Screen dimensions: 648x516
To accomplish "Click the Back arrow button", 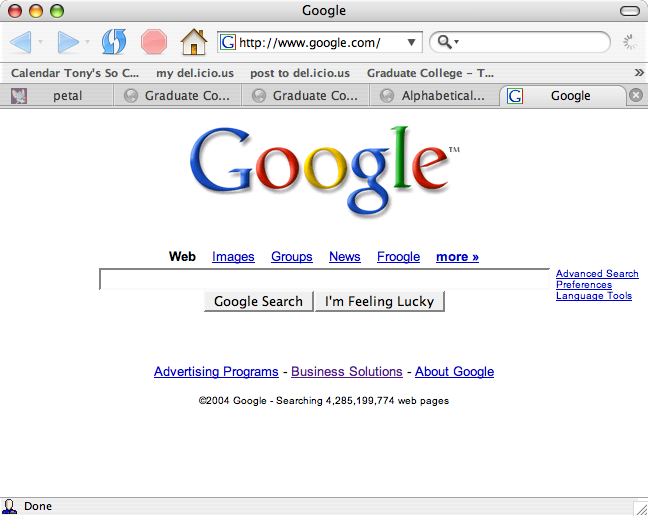I will click(x=20, y=42).
